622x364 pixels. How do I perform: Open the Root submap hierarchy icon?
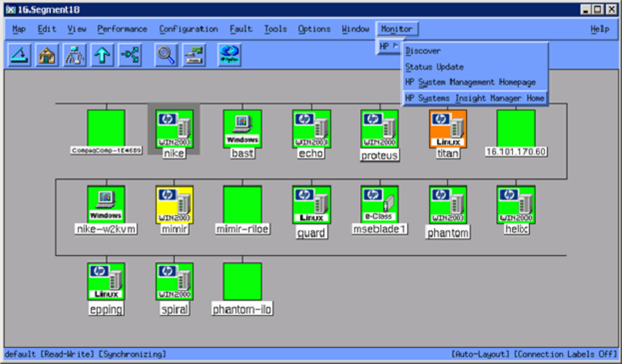click(x=74, y=55)
